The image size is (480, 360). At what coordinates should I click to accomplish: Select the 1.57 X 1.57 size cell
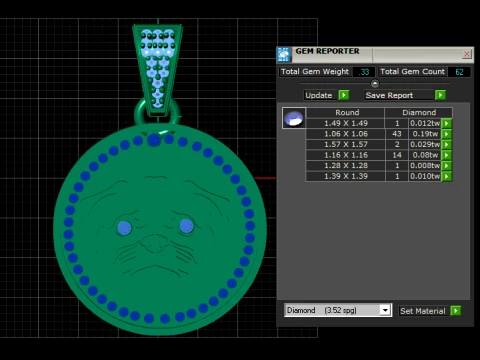(x=346, y=145)
